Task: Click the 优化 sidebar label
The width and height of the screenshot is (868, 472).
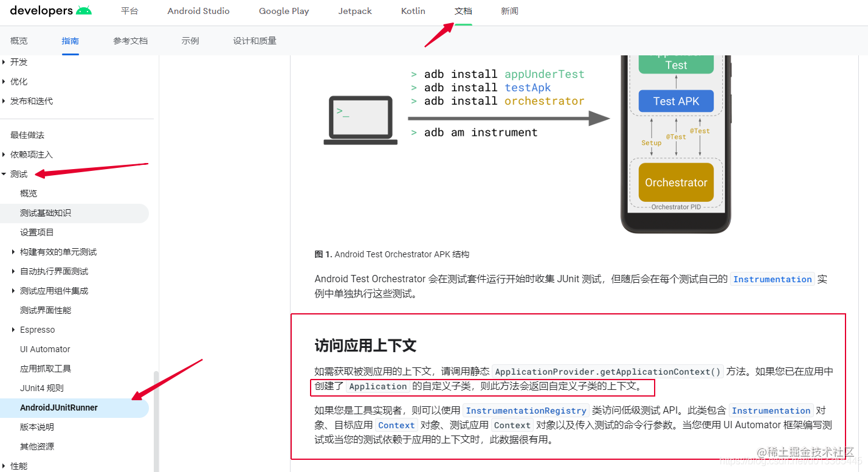Action: [x=19, y=82]
